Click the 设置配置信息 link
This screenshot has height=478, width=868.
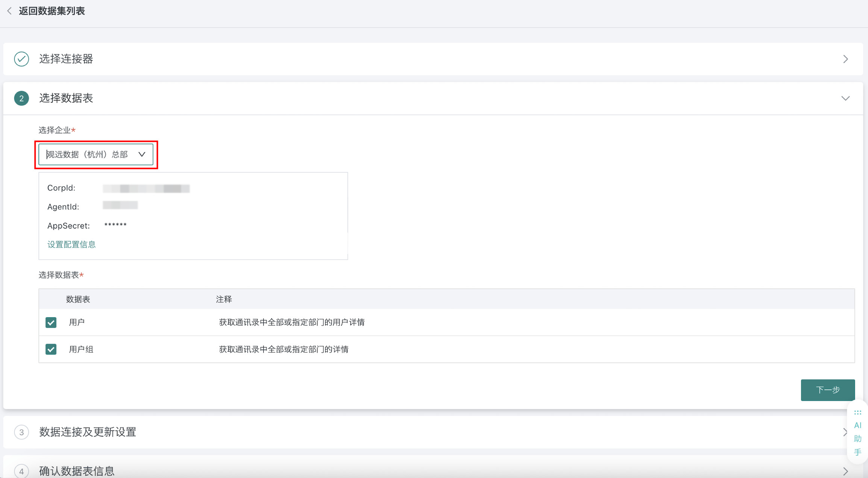click(71, 245)
